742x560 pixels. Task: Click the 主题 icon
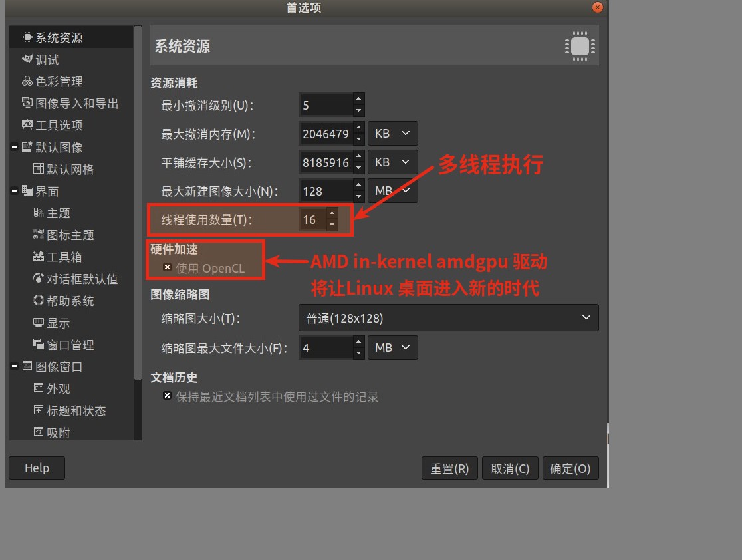(39, 213)
